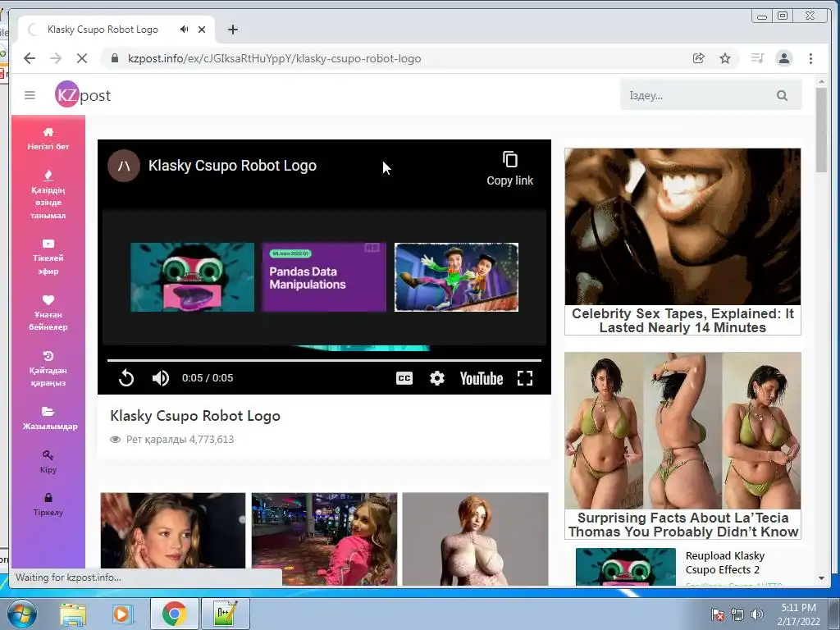Click the video progress bar
The height and width of the screenshot is (630, 840).
(x=324, y=361)
